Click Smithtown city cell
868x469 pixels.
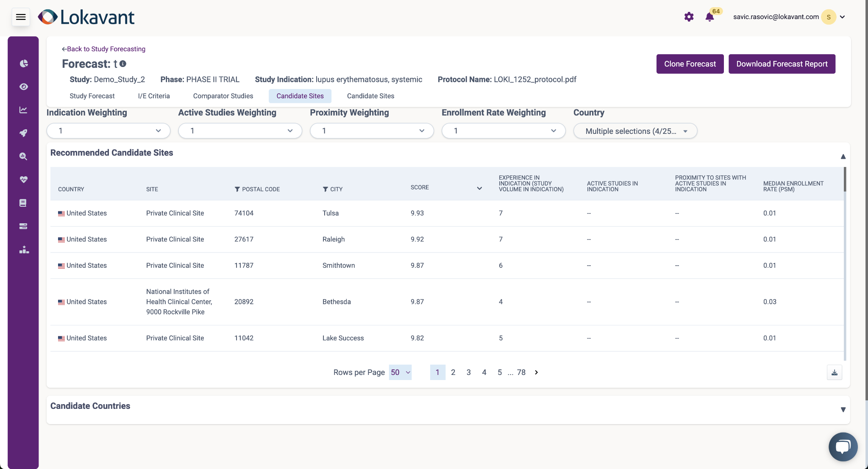click(x=339, y=266)
